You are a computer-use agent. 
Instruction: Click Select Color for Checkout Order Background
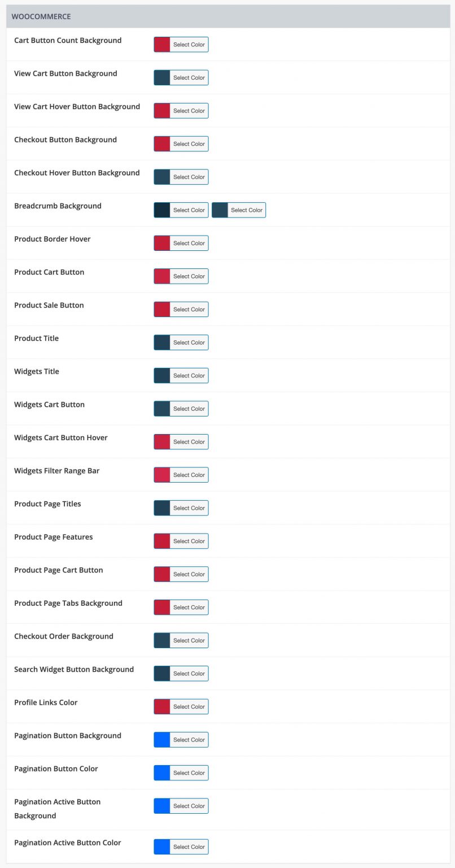(x=189, y=641)
